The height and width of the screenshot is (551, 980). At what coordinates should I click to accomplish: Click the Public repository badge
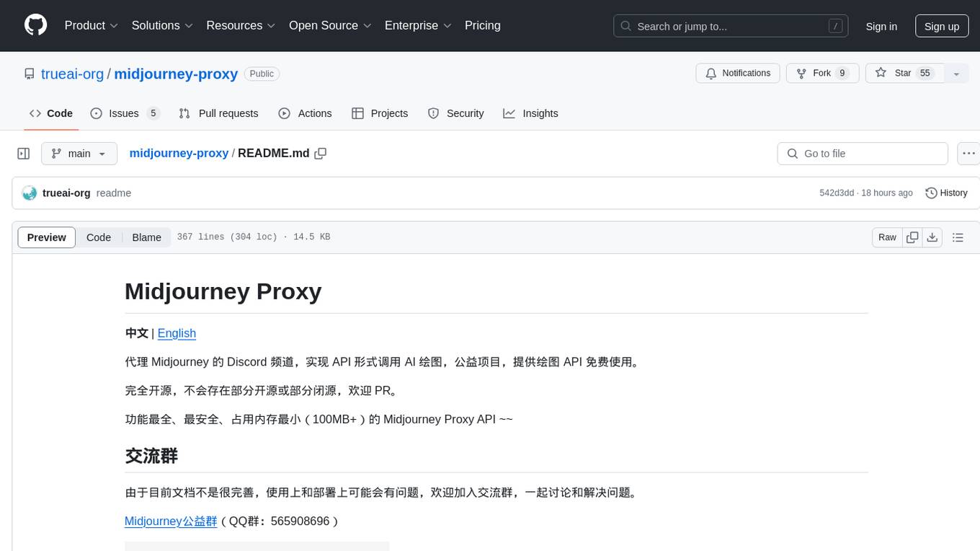pyautogui.click(x=262, y=74)
